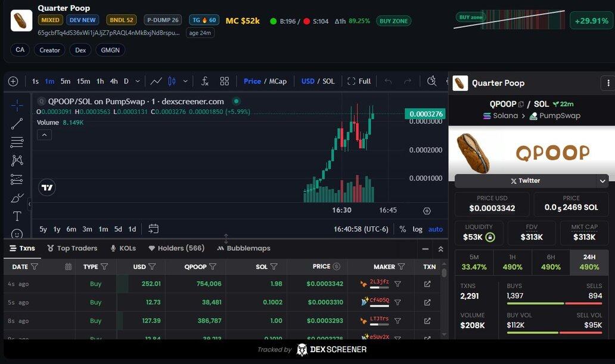The image size is (615, 364).
Task: Collapse the Volume indicator legend
Action: 45,135
